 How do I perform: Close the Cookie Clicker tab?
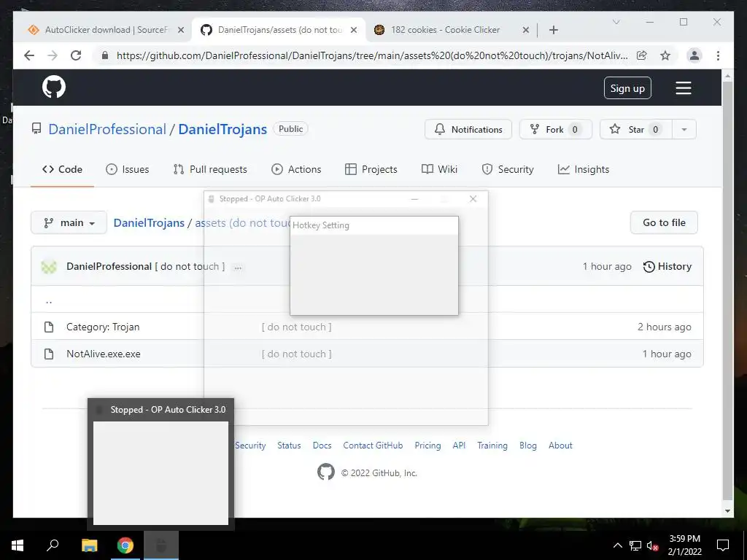tap(525, 29)
